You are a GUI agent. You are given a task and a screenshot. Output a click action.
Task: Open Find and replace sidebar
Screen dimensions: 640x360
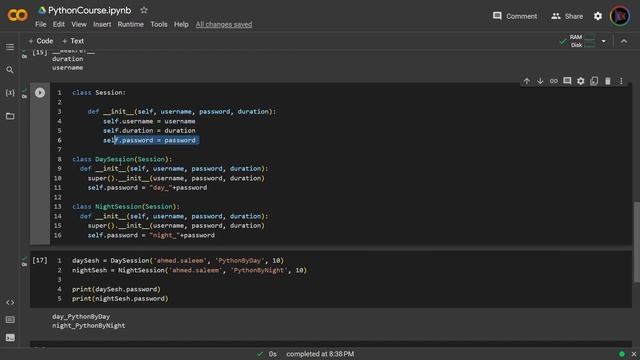(x=10, y=70)
